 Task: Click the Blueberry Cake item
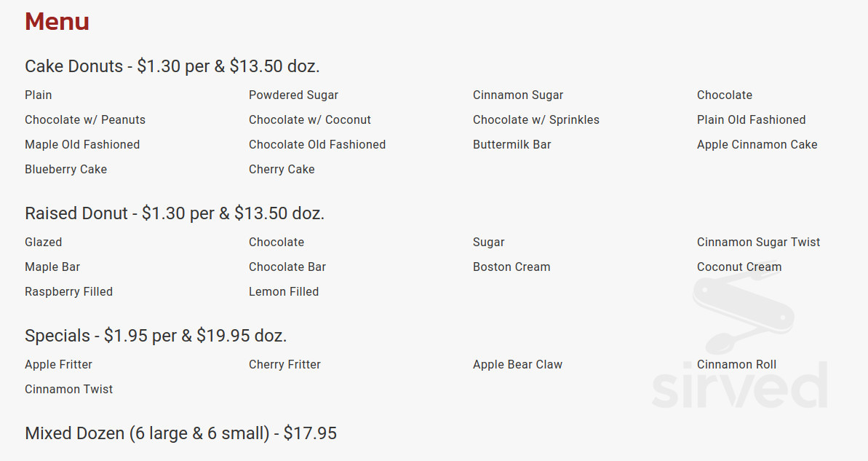point(66,170)
